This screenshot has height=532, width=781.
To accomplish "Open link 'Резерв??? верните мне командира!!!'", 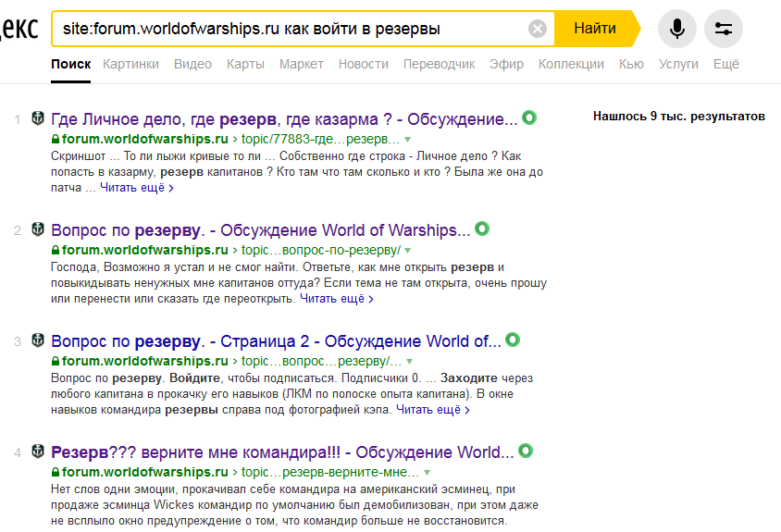I will (196, 452).
